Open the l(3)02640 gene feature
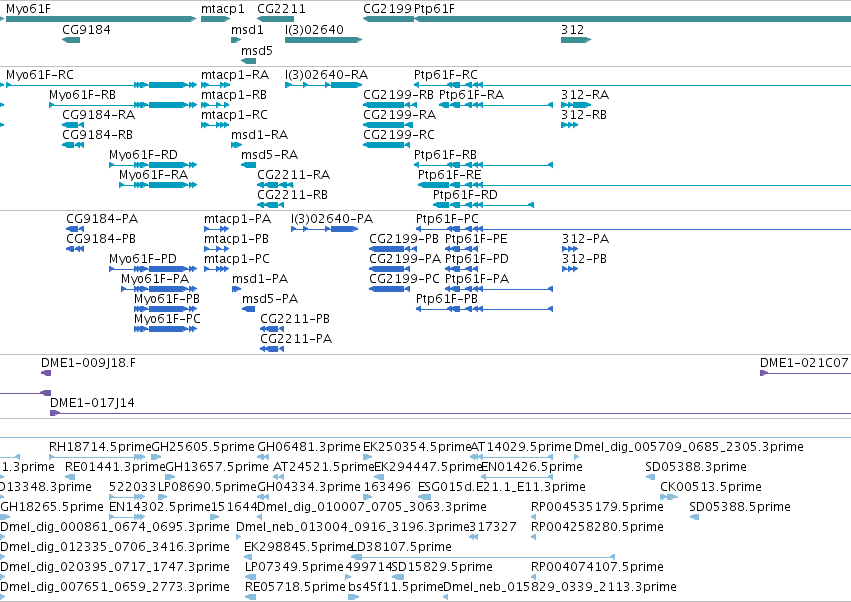This screenshot has height=602, width=851. pos(323,40)
